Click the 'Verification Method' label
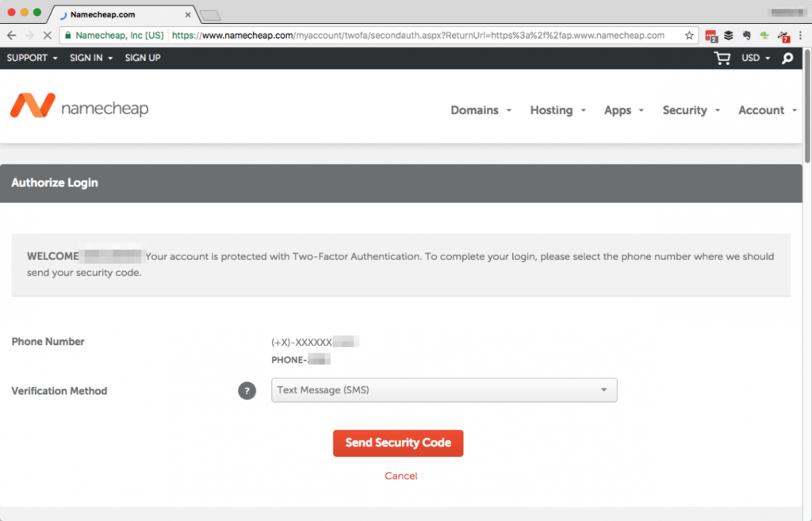Image resolution: width=812 pixels, height=521 pixels. coord(59,391)
